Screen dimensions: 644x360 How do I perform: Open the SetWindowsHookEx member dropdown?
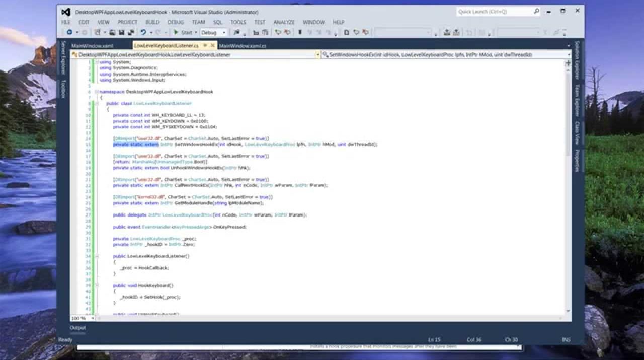pyautogui.click(x=569, y=55)
